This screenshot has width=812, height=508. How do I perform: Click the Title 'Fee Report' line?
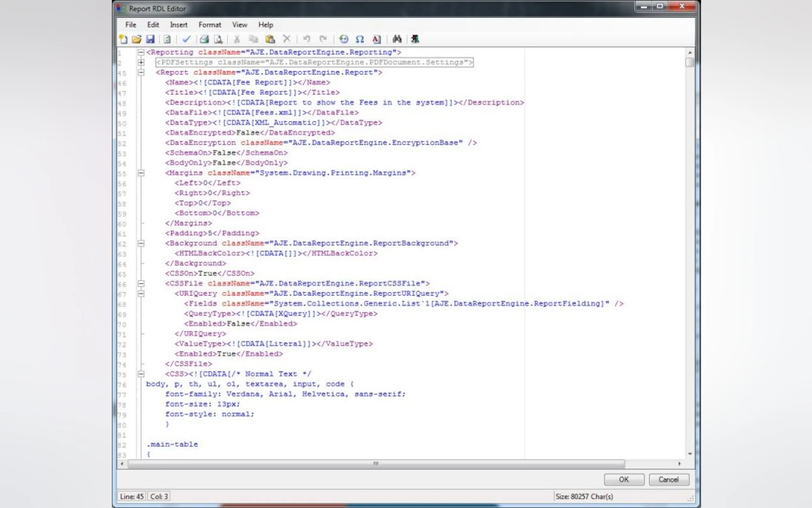[x=253, y=92]
